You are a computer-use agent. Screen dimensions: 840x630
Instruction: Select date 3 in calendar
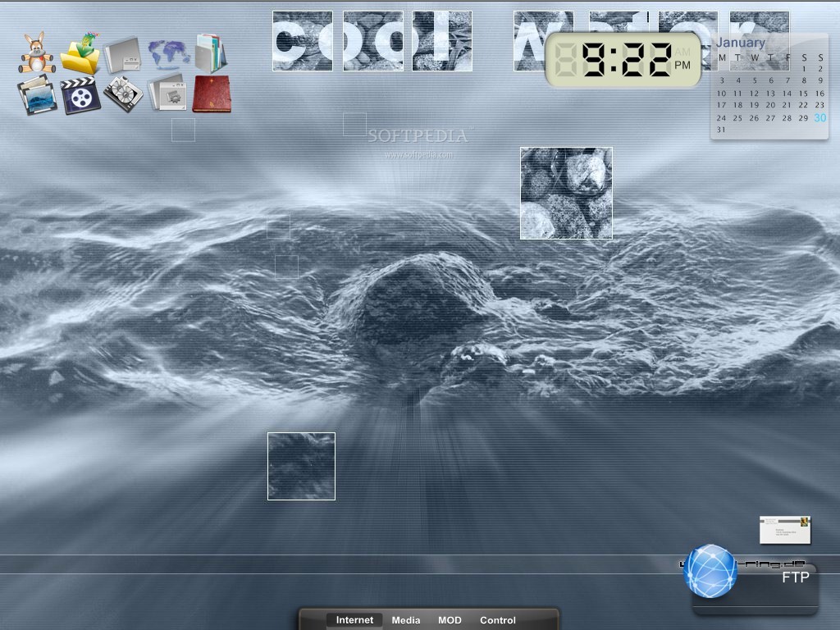(722, 80)
